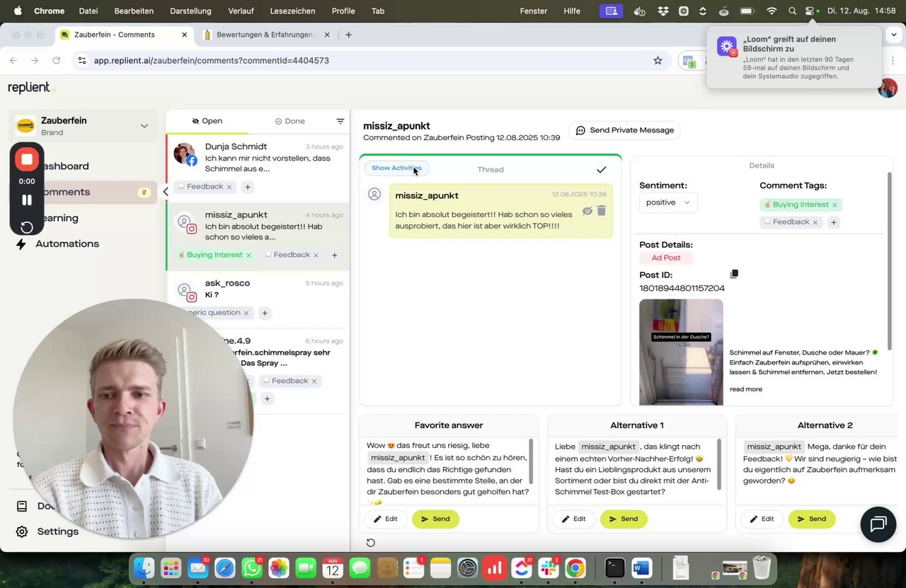Viewport: 906px width, 588px height.
Task: Click read more under post description
Action: [x=746, y=389]
